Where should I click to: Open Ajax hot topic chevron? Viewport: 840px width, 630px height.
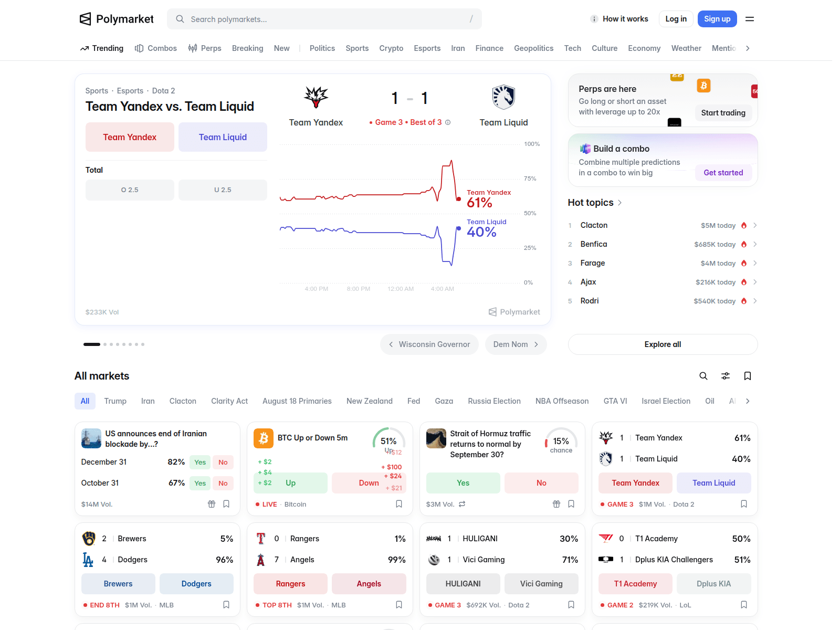(755, 282)
